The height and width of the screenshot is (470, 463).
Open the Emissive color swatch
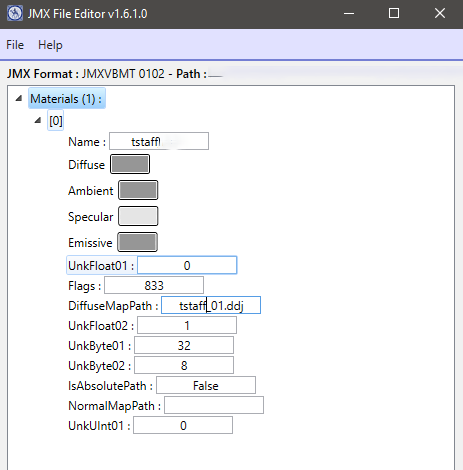[137, 242]
